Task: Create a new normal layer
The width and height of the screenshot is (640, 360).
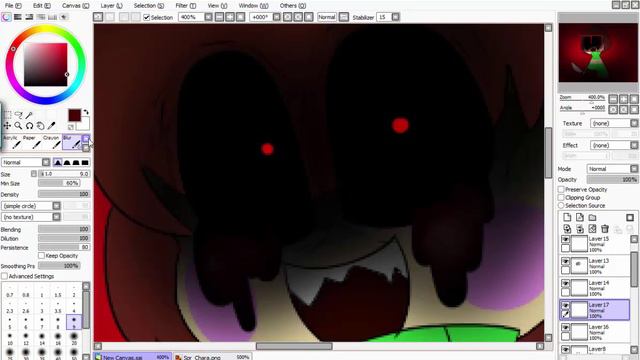Action: pos(567,218)
